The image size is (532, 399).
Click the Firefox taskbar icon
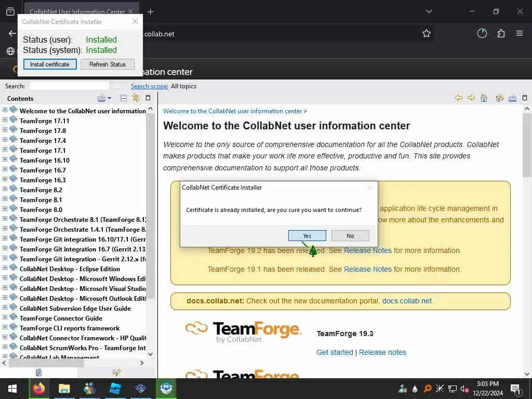(38, 389)
